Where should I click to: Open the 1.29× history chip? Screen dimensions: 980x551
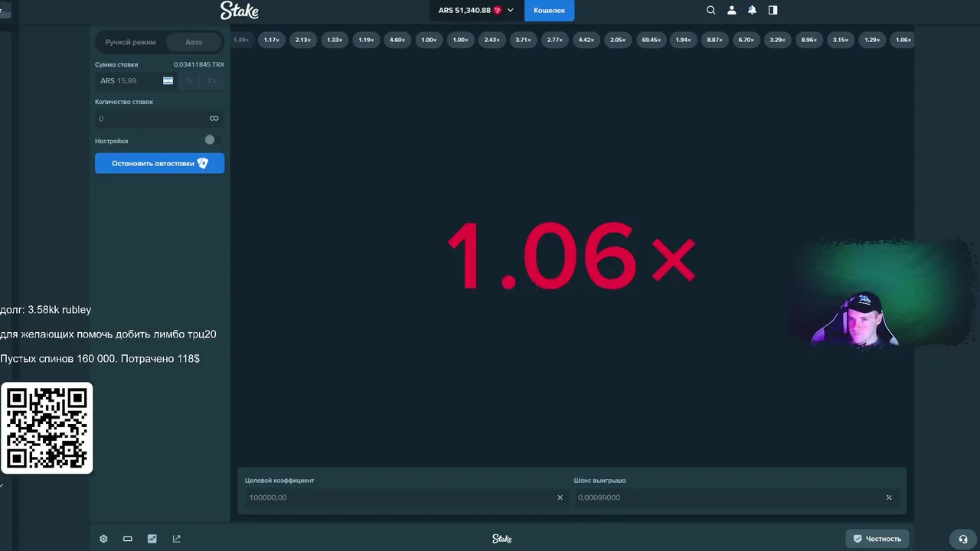(x=872, y=40)
